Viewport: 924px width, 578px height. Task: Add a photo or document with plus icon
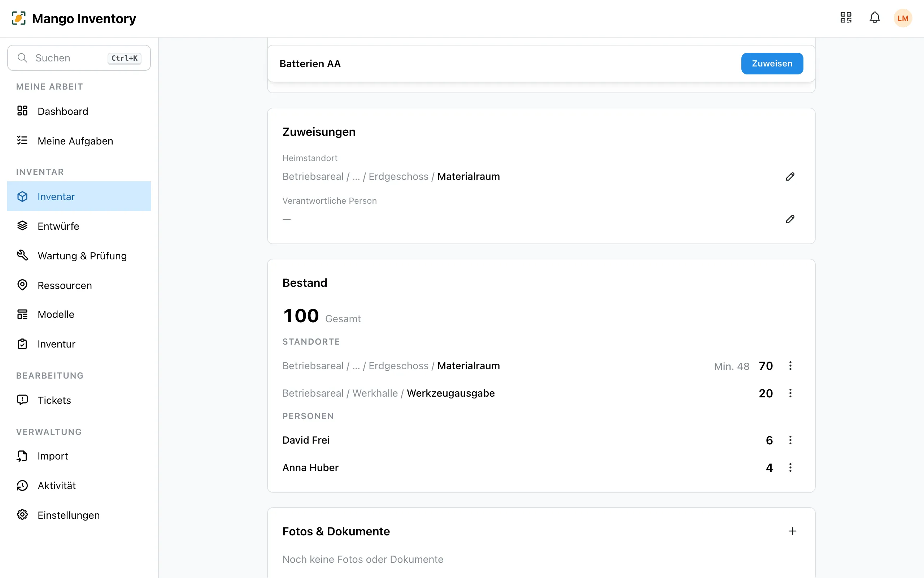792,531
